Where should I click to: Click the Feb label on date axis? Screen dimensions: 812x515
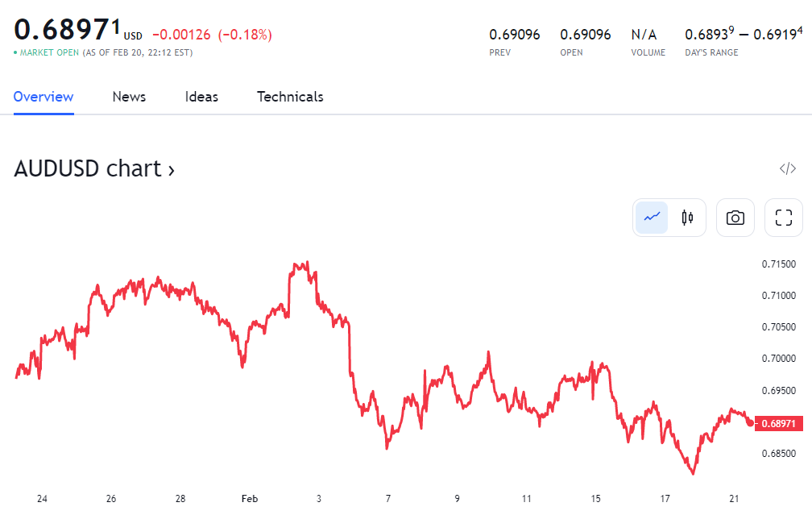pos(250,499)
